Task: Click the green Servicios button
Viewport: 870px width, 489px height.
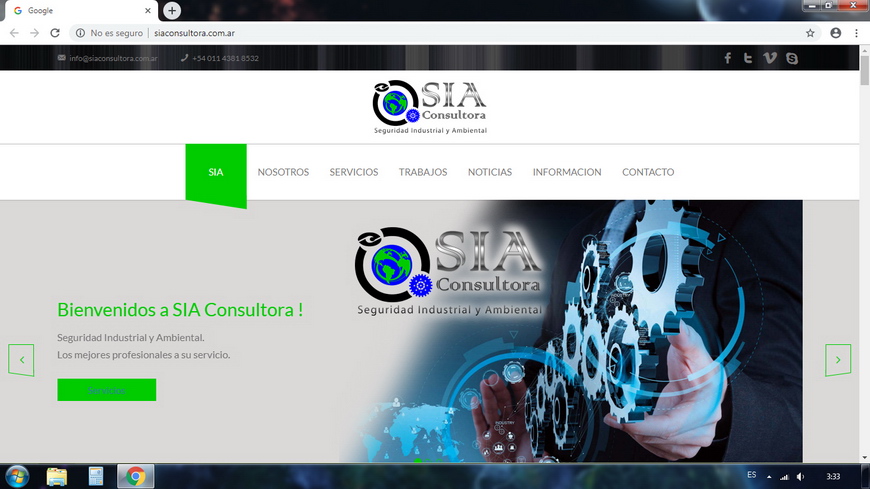Action: (x=106, y=390)
